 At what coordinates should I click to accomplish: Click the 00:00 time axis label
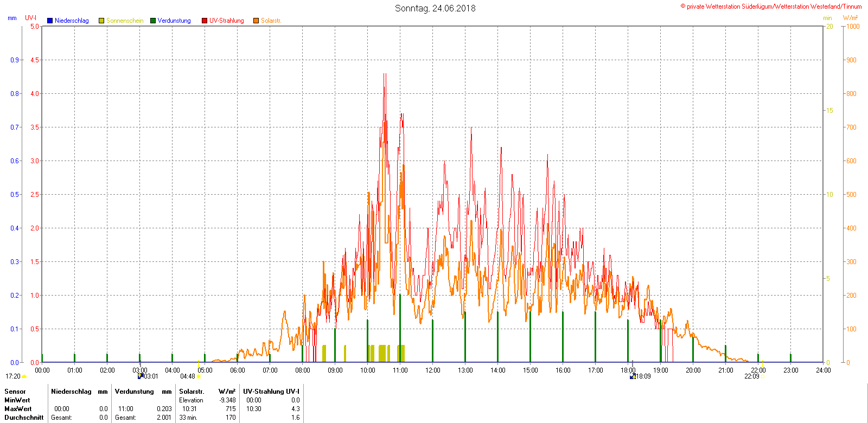pos(42,370)
